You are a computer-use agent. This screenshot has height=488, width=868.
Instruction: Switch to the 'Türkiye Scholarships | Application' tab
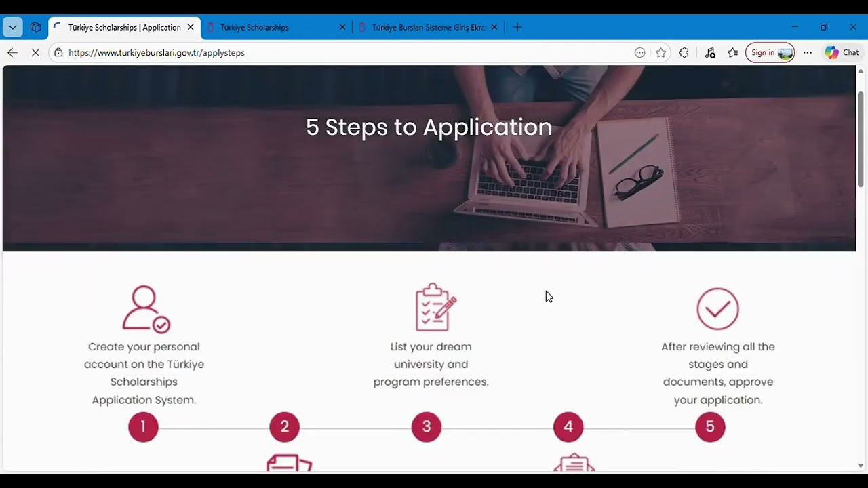(124, 27)
